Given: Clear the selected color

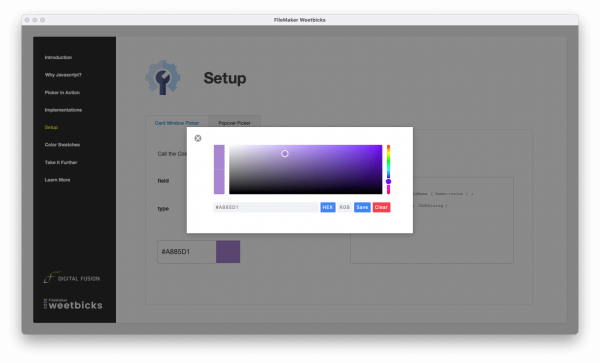Looking at the screenshot, I should click(x=382, y=207).
